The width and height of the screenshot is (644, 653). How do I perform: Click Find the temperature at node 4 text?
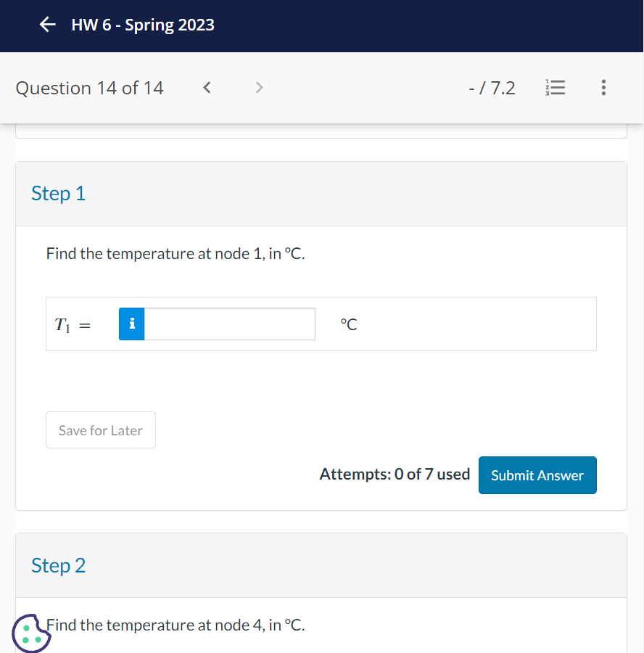(x=176, y=625)
